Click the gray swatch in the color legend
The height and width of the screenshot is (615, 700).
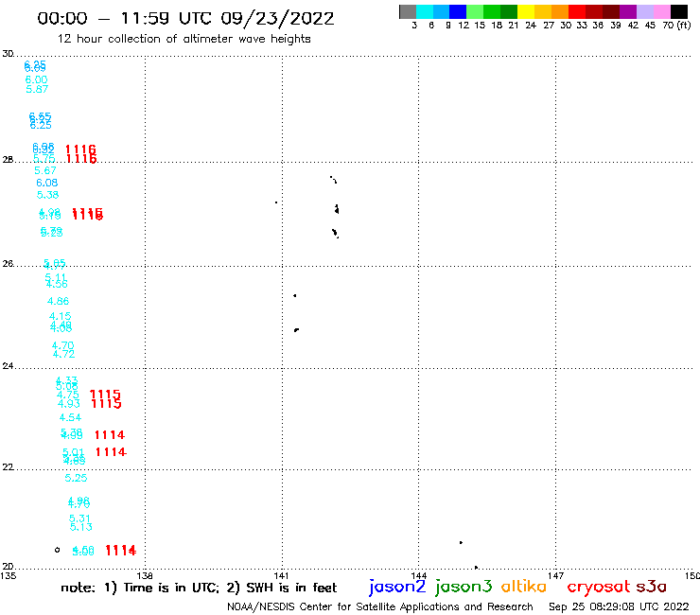pos(408,11)
